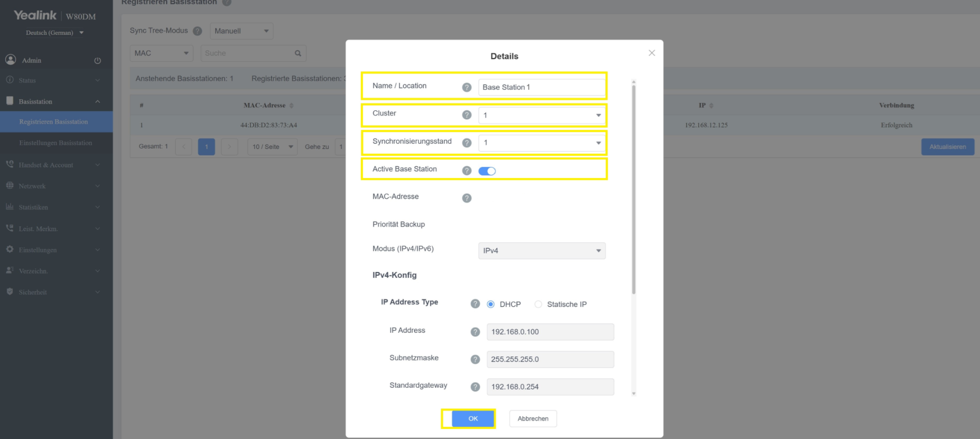Click help icon next to Synchronisierungsstand
980x439 pixels.
(x=467, y=143)
